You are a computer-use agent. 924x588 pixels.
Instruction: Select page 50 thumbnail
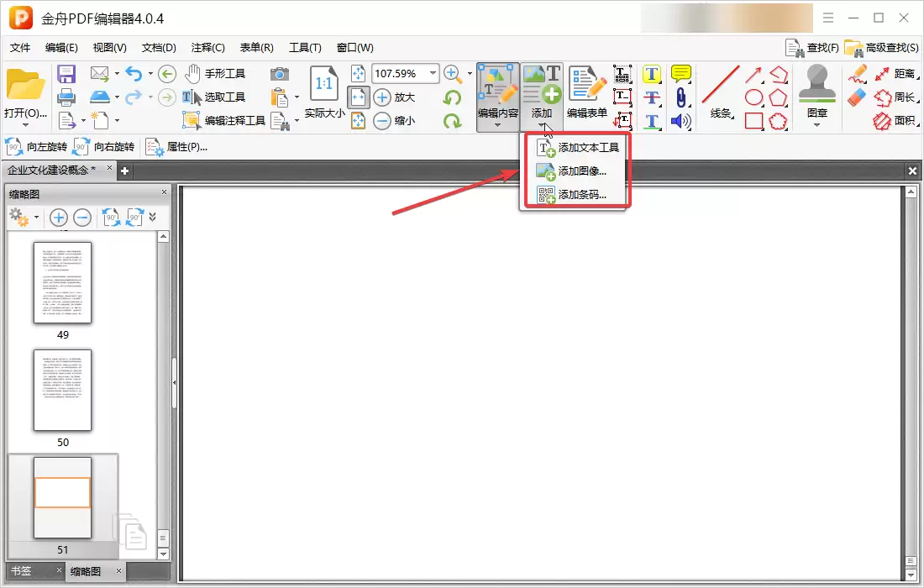[62, 391]
